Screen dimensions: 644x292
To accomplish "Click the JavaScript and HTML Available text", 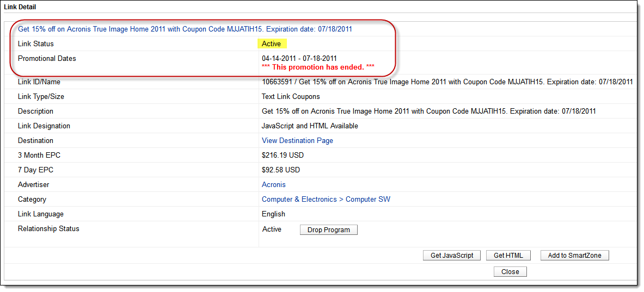I will point(310,126).
